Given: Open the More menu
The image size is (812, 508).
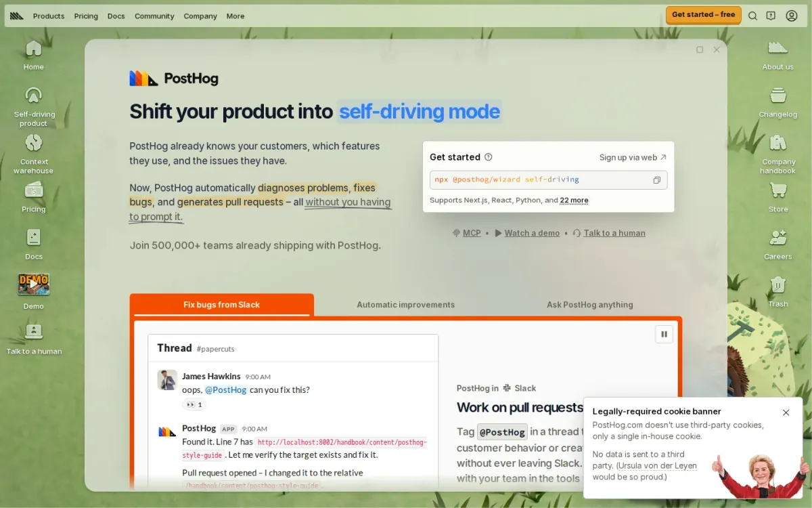Looking at the screenshot, I should (235, 16).
